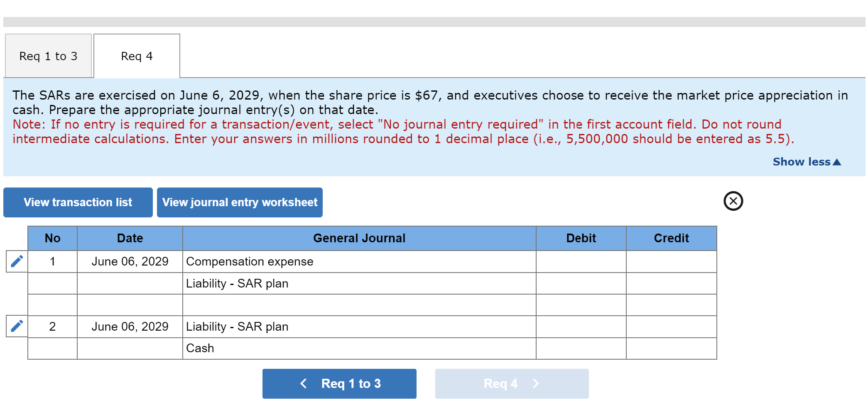Click the pencil icon to edit entry 1
This screenshot has height=402, width=868.
16,261
